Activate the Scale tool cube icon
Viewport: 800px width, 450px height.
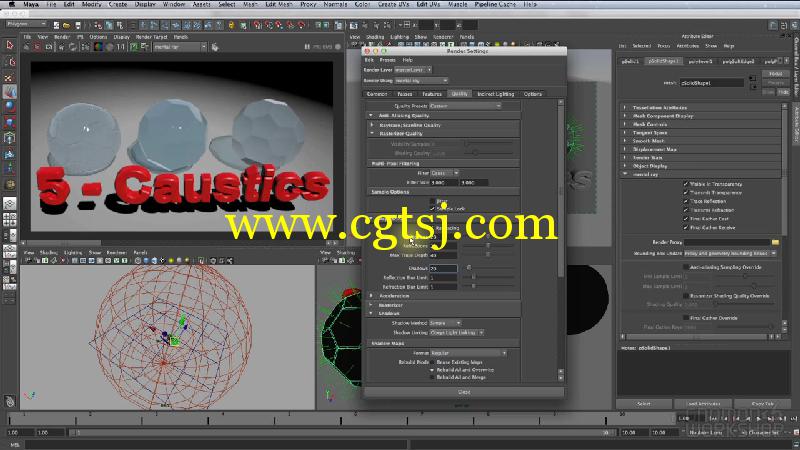tap(10, 122)
